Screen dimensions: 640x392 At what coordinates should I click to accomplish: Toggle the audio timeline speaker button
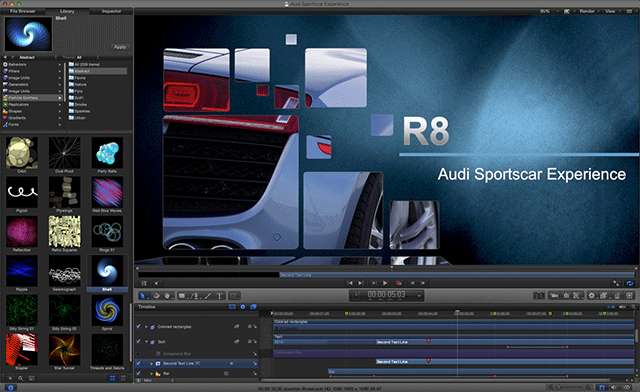point(613,388)
